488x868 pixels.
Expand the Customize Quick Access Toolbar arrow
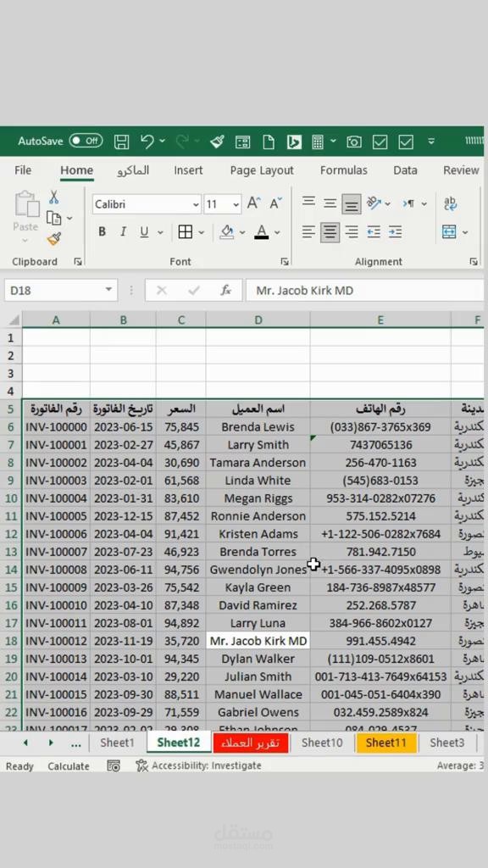click(x=431, y=142)
